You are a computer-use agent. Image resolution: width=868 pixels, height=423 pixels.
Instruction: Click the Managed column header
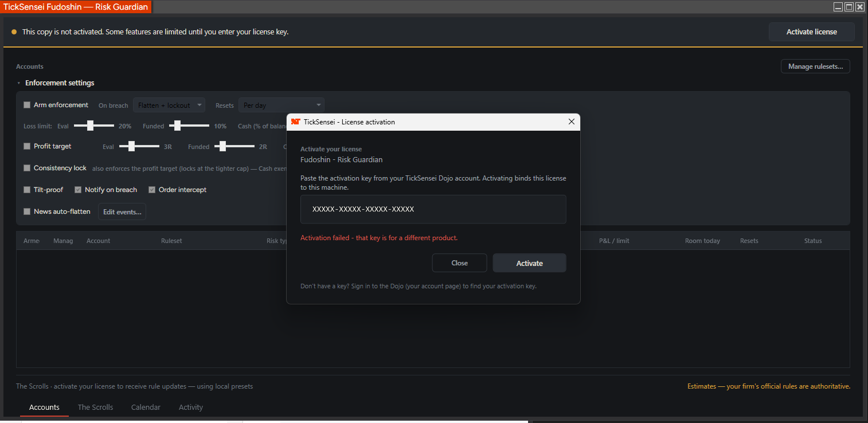(63, 241)
